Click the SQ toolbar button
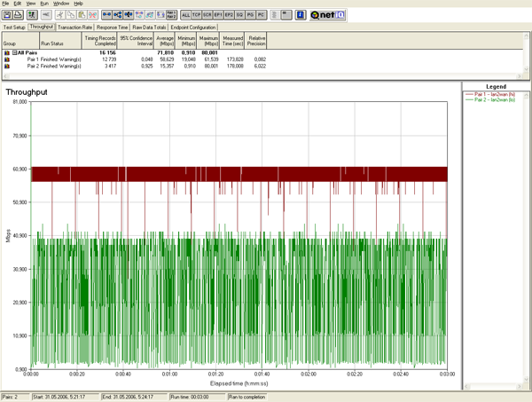Viewport: 532px width, 402px height. point(240,15)
